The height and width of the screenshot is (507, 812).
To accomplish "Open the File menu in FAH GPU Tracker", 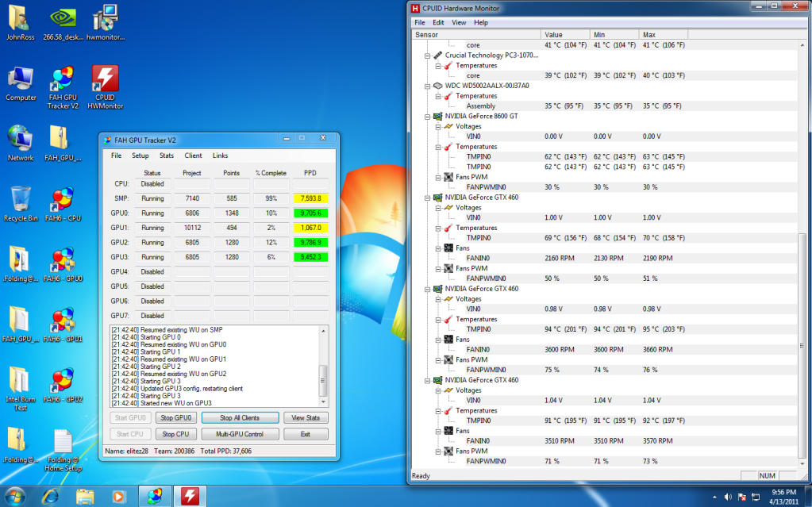I will click(116, 156).
